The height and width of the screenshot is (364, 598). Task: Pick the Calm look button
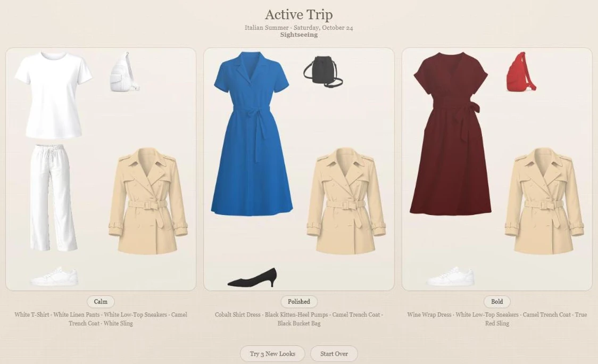(101, 301)
